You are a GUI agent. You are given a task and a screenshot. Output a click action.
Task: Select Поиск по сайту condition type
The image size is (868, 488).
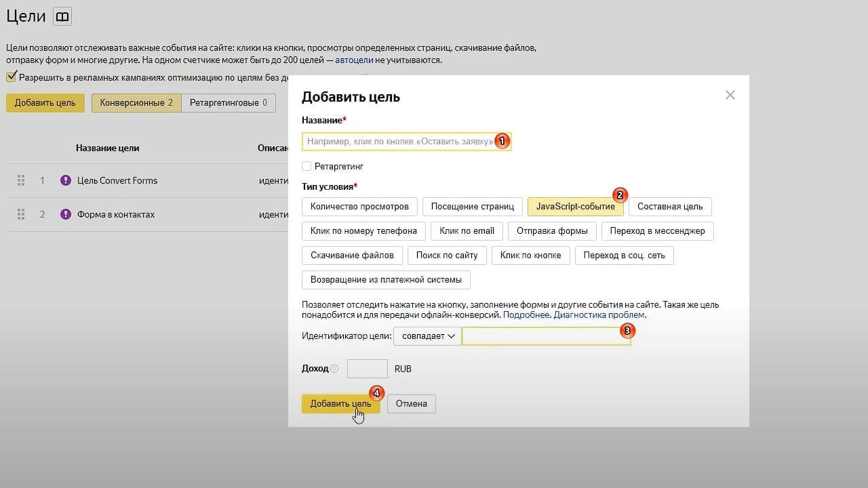[x=447, y=256]
